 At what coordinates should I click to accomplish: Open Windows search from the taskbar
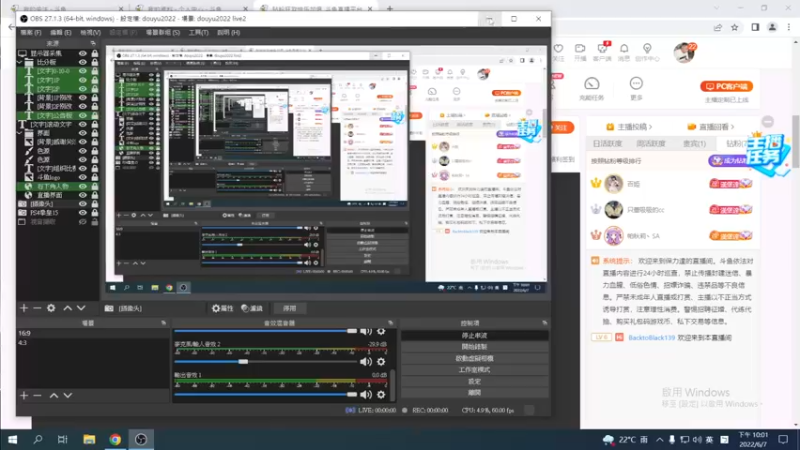coord(38,439)
